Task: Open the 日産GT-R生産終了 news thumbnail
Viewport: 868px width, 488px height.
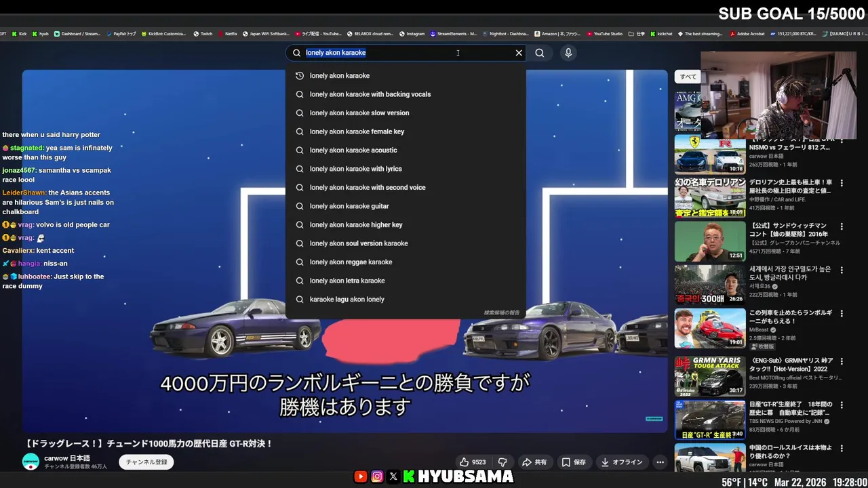Action: click(710, 420)
